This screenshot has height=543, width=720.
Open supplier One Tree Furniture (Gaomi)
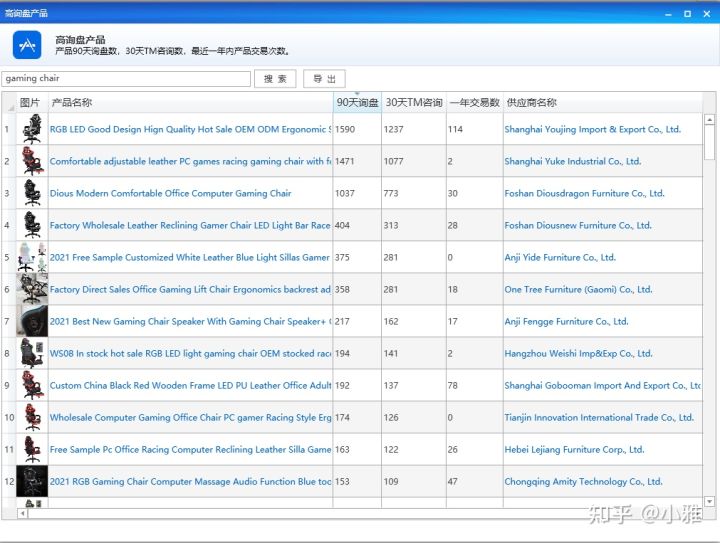(x=578, y=290)
